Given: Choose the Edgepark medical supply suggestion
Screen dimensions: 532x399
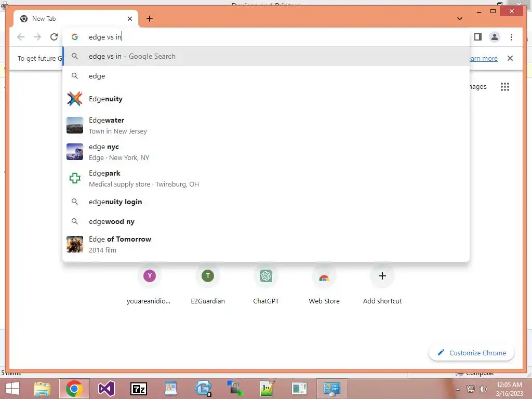Looking at the screenshot, I should click(266, 179).
